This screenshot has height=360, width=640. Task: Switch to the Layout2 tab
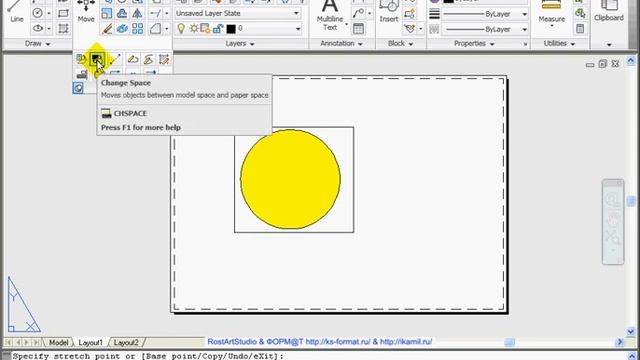126,342
